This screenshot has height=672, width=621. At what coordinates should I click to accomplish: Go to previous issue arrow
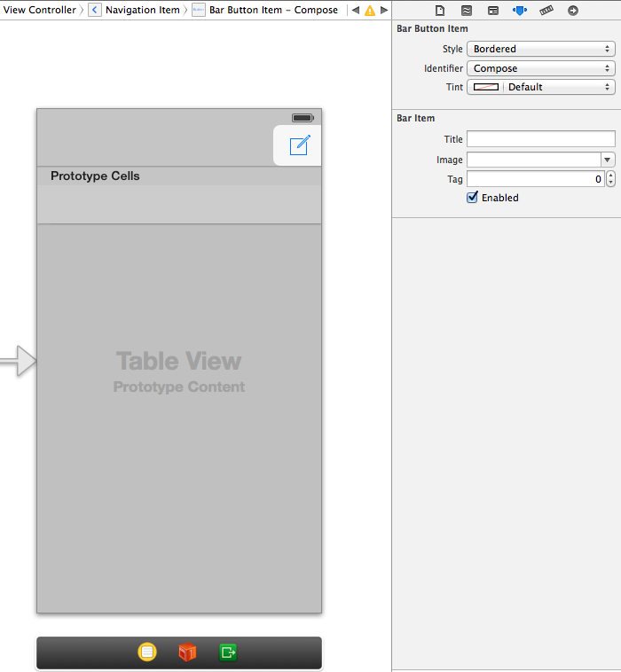[x=356, y=10]
